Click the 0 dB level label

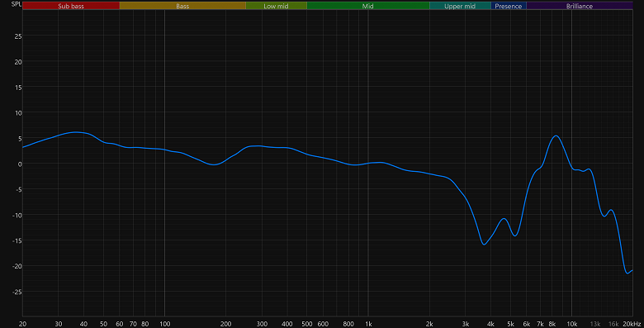pyautogui.click(x=20, y=164)
